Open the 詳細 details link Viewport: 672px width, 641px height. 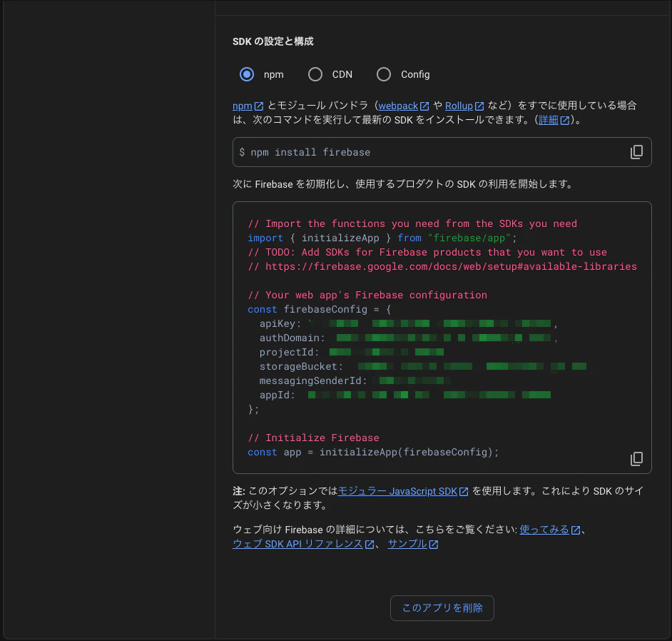pos(549,120)
